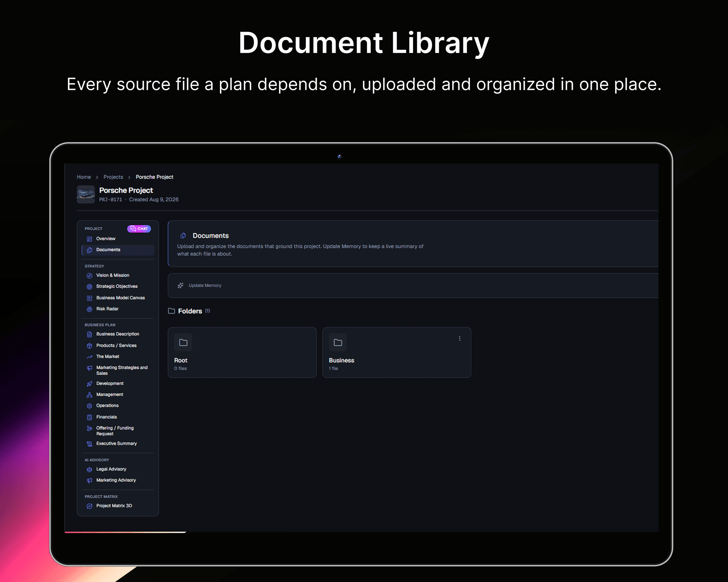This screenshot has width=728, height=582.
Task: Click the Project Matrix 3D icon
Action: click(x=90, y=506)
